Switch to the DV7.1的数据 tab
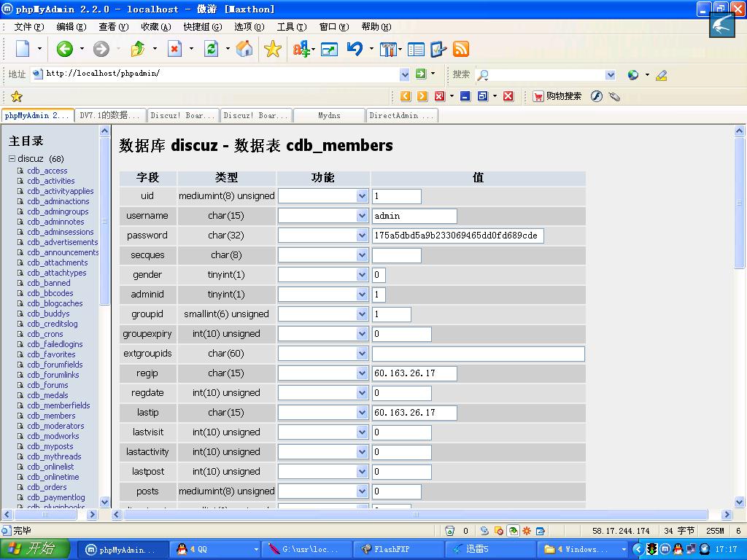The width and height of the screenshot is (747, 560). (110, 116)
